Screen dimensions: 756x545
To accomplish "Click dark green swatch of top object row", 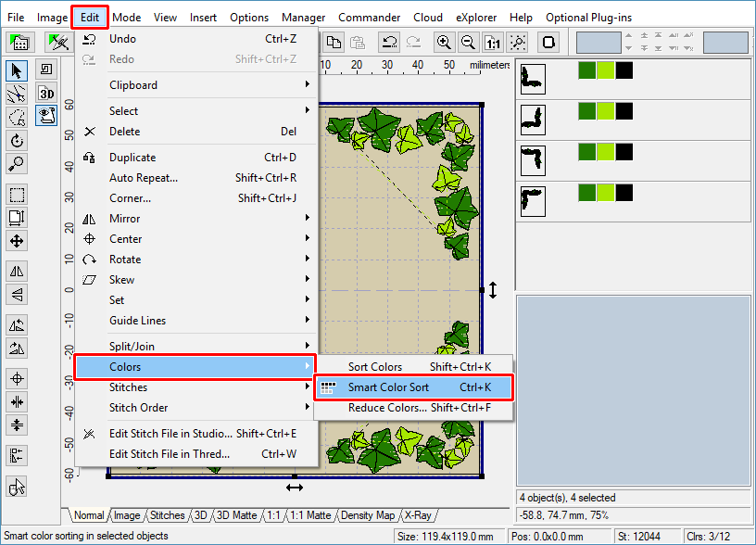I will pyautogui.click(x=586, y=70).
